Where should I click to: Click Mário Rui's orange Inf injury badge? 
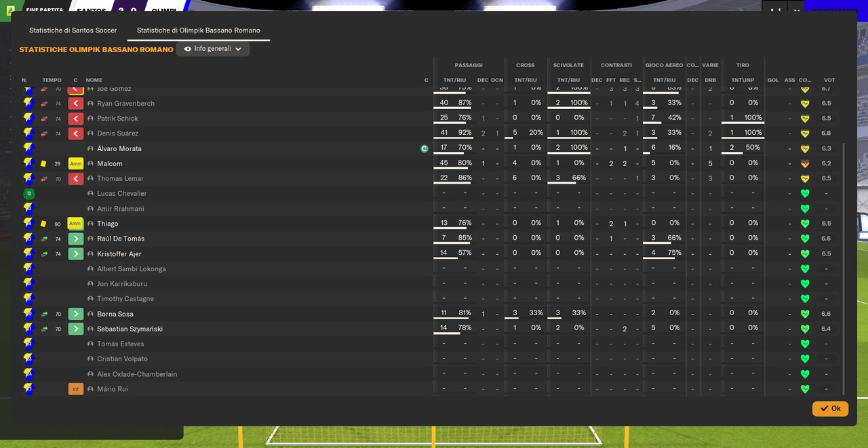tap(76, 389)
